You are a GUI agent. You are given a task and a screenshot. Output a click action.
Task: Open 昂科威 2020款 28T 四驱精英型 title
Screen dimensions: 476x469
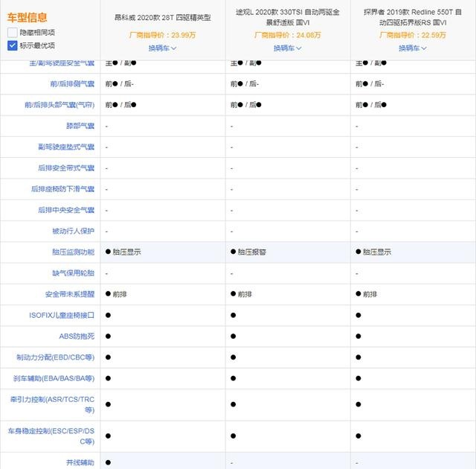(162, 18)
